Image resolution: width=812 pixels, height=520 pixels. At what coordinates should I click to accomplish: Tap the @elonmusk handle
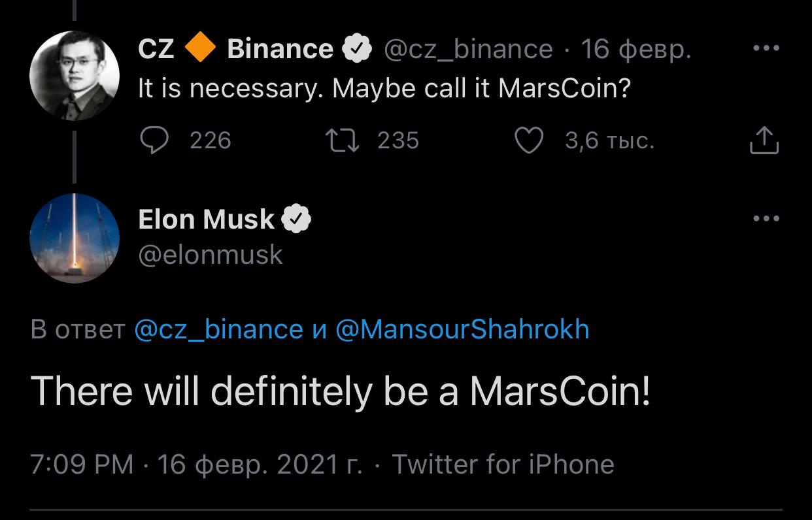[x=211, y=254]
